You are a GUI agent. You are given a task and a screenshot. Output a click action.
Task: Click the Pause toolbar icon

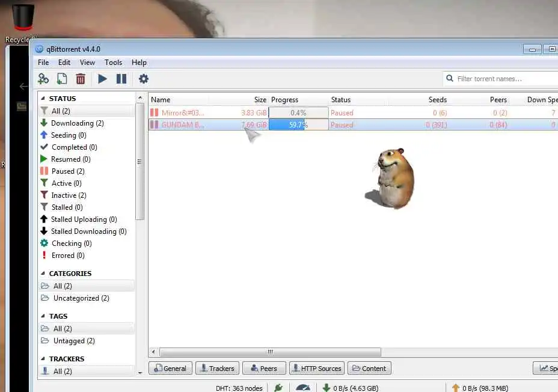tap(121, 79)
